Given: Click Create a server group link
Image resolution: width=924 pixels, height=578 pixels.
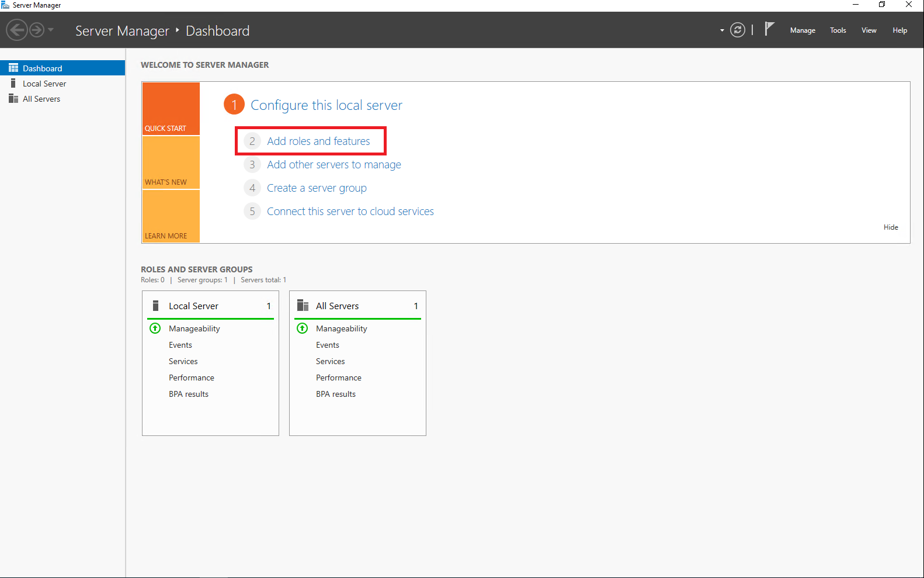Looking at the screenshot, I should point(317,188).
